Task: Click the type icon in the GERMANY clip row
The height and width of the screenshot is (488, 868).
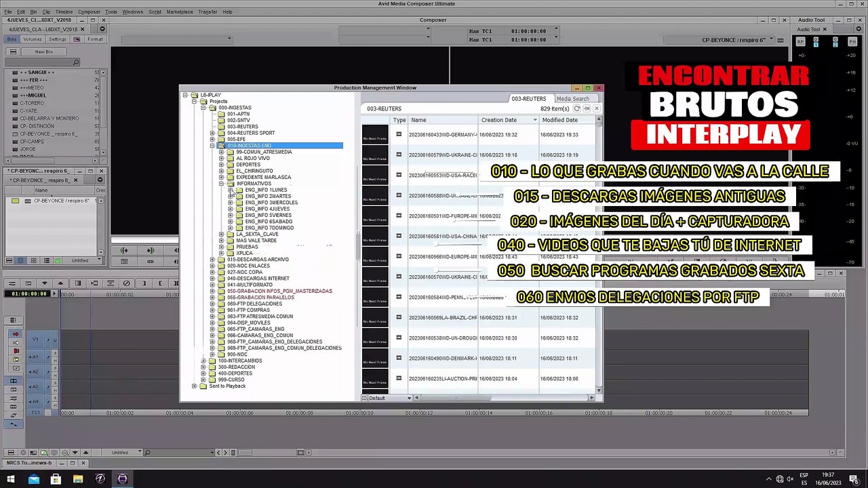Action: [399, 134]
